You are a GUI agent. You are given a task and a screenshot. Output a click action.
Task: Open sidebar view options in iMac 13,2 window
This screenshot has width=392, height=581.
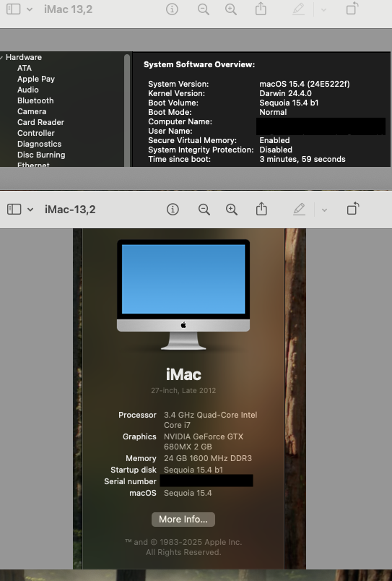click(x=30, y=9)
